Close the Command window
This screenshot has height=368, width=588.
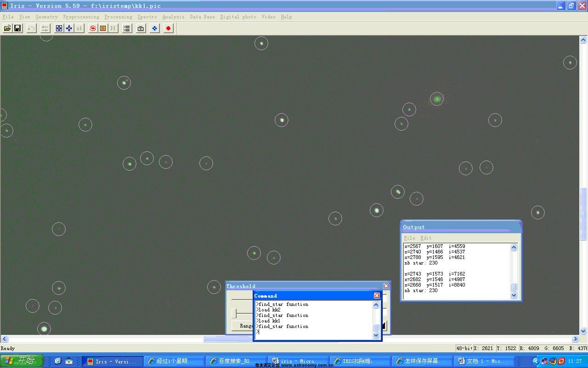pos(377,296)
